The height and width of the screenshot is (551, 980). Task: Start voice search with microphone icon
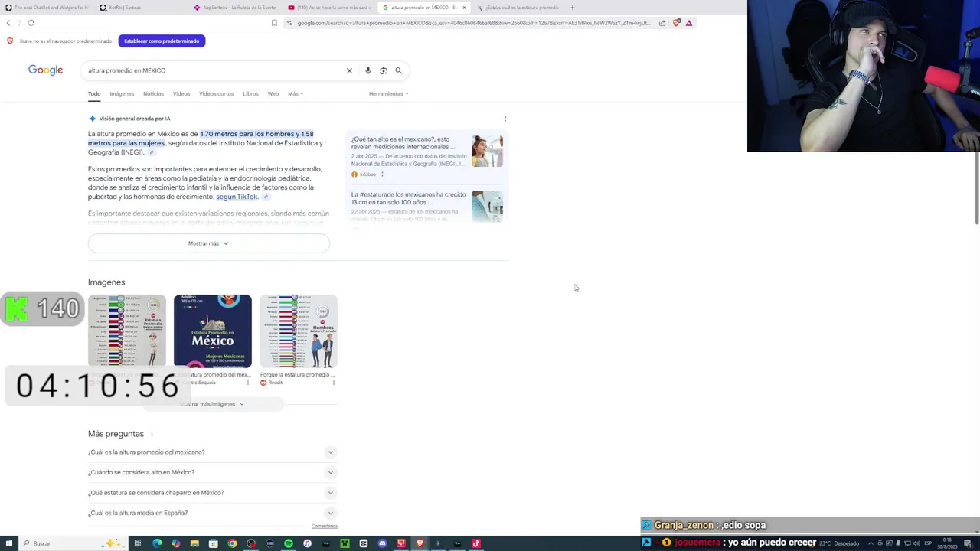pyautogui.click(x=368, y=70)
